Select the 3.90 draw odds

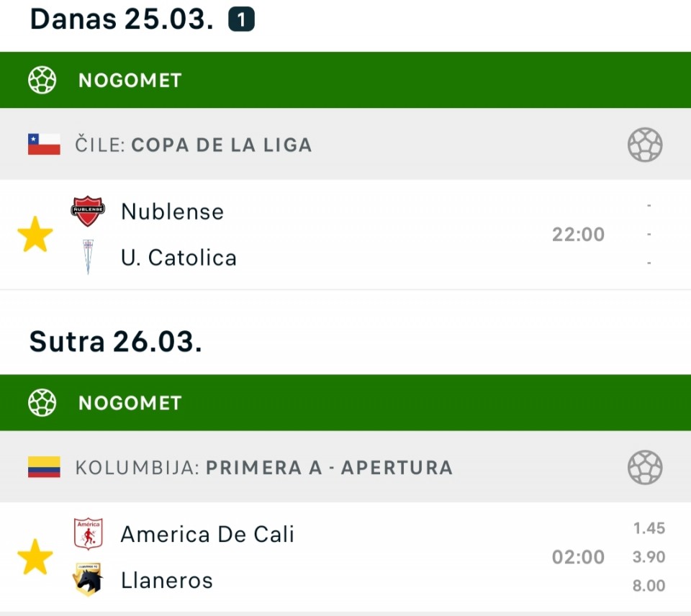649,557
